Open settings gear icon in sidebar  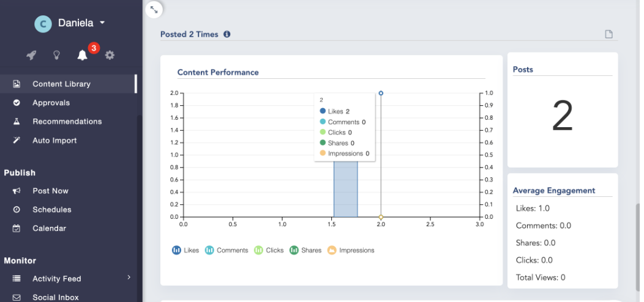[x=110, y=55]
